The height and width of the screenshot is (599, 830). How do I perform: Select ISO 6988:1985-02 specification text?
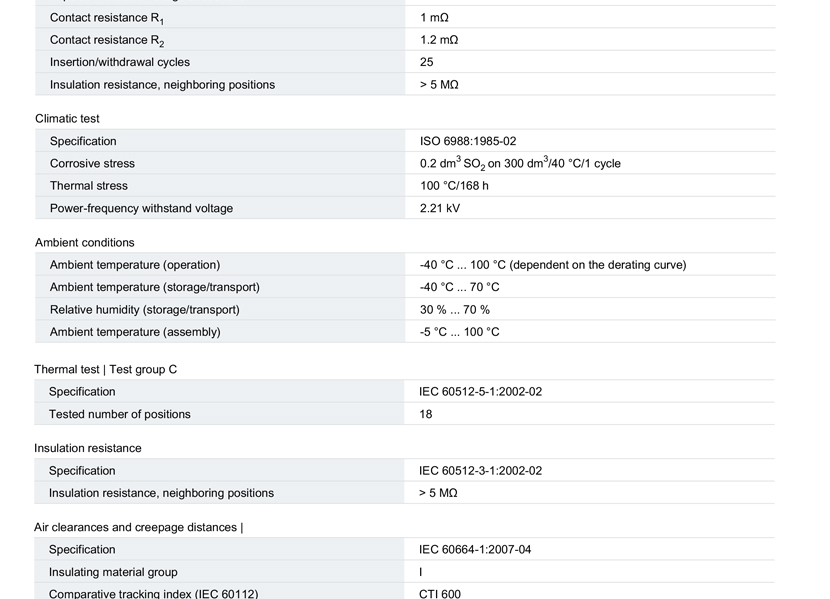[468, 141]
